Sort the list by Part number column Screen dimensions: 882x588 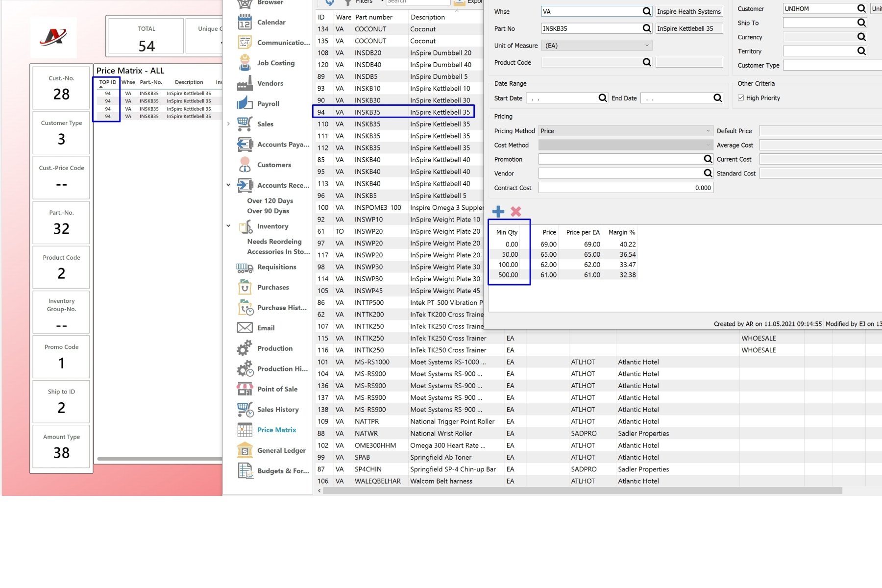pos(374,17)
